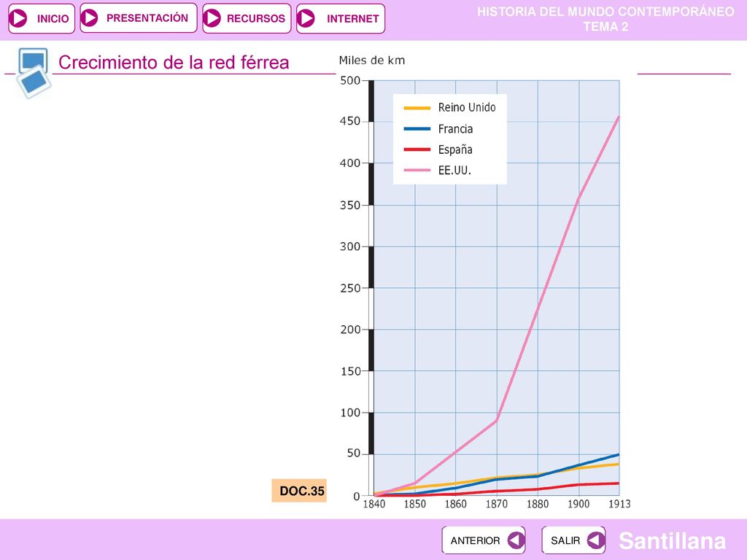Click the pink EE.UU. legend swatch
This screenshot has height=560, width=747.
tap(417, 170)
